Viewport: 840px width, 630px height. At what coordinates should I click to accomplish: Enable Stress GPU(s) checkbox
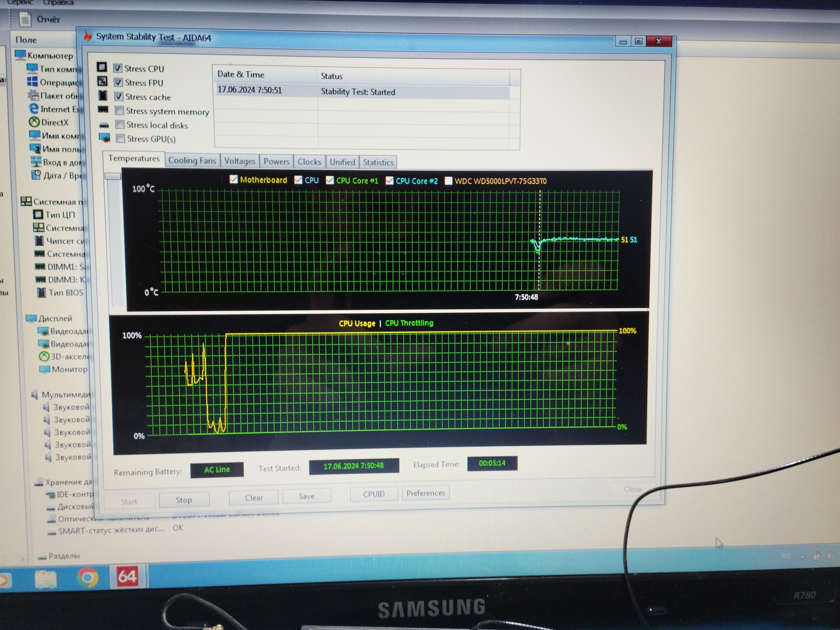click(x=120, y=139)
